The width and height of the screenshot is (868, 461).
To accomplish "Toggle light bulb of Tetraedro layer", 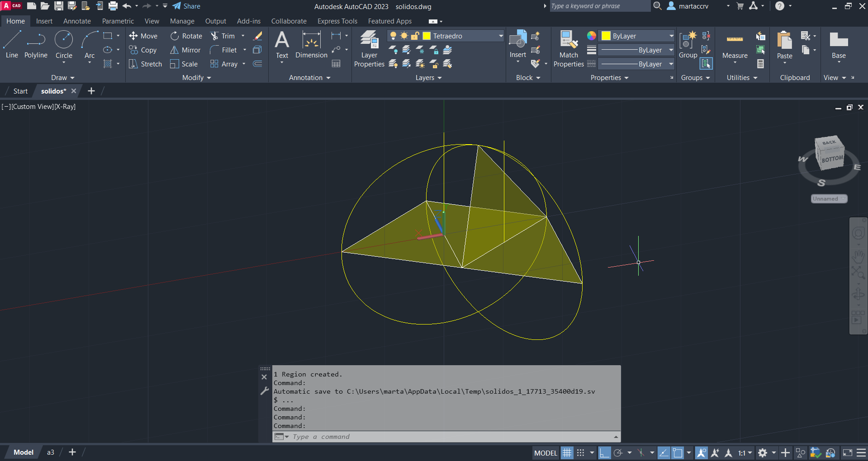I will click(x=393, y=36).
